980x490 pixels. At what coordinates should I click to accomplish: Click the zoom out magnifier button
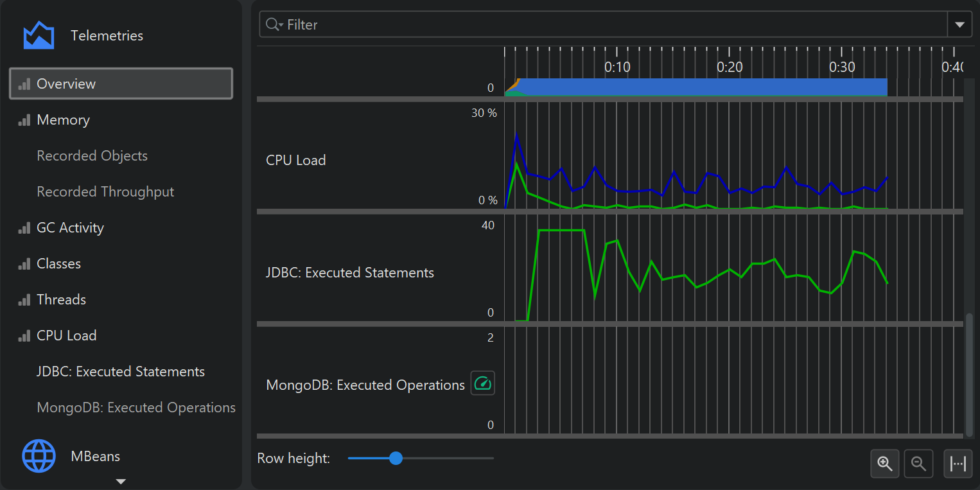918,464
